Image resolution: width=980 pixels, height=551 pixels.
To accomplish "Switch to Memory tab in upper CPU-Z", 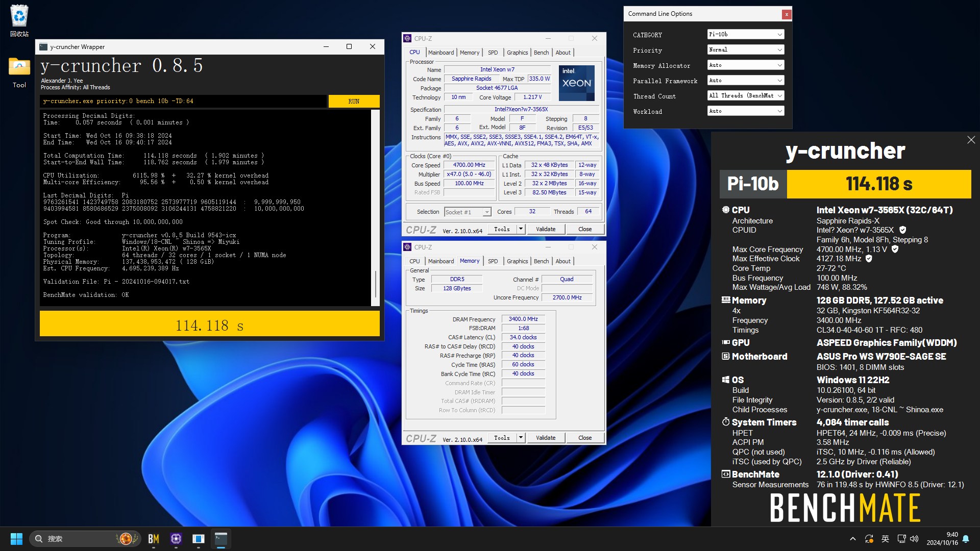I will point(470,53).
